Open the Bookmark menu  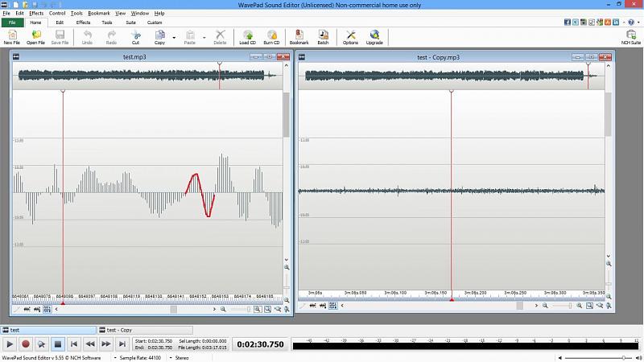tap(99, 13)
